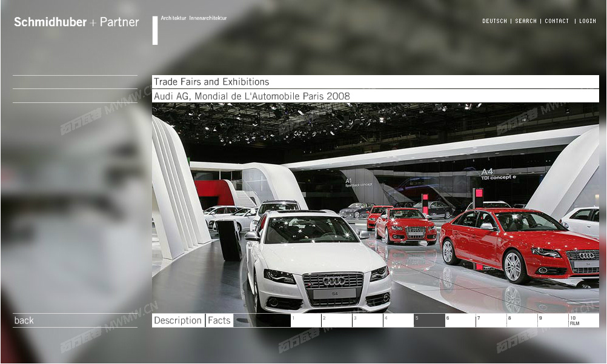Click the LOGIN link
The image size is (607, 364).
[587, 21]
